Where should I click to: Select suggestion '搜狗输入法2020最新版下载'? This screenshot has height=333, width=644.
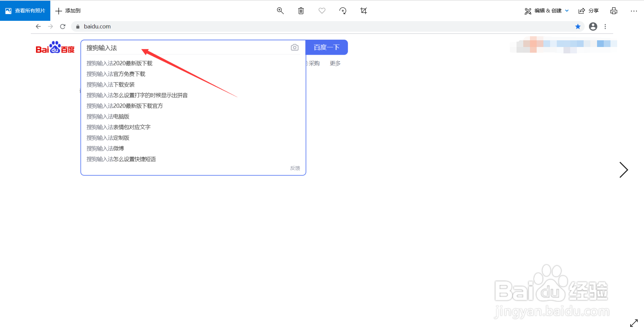119,63
